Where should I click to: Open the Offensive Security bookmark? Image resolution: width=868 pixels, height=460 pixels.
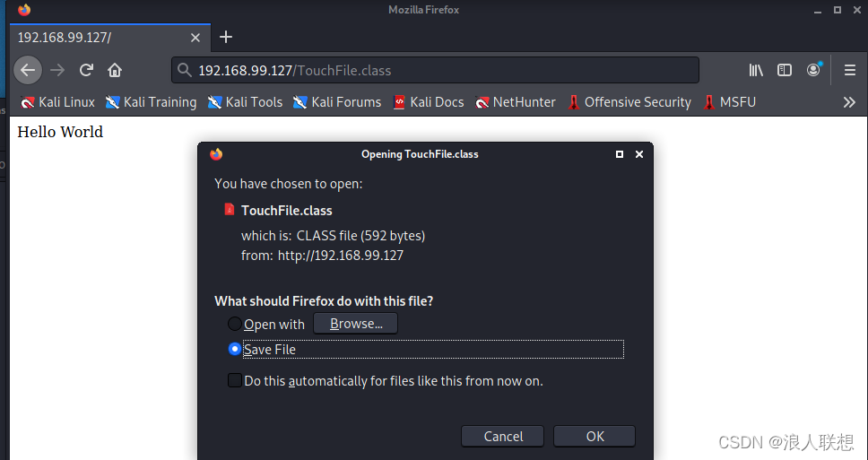629,102
